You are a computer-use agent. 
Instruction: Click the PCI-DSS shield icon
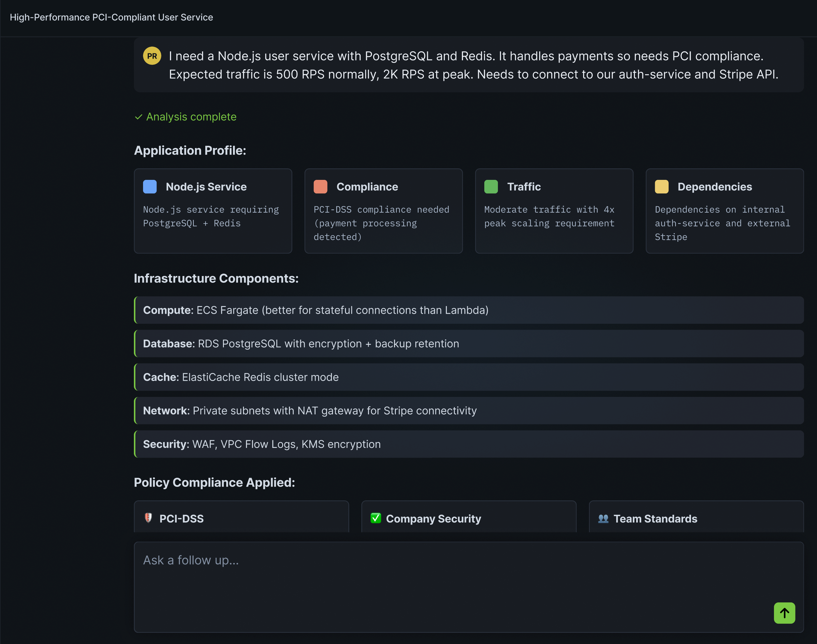coord(149,518)
